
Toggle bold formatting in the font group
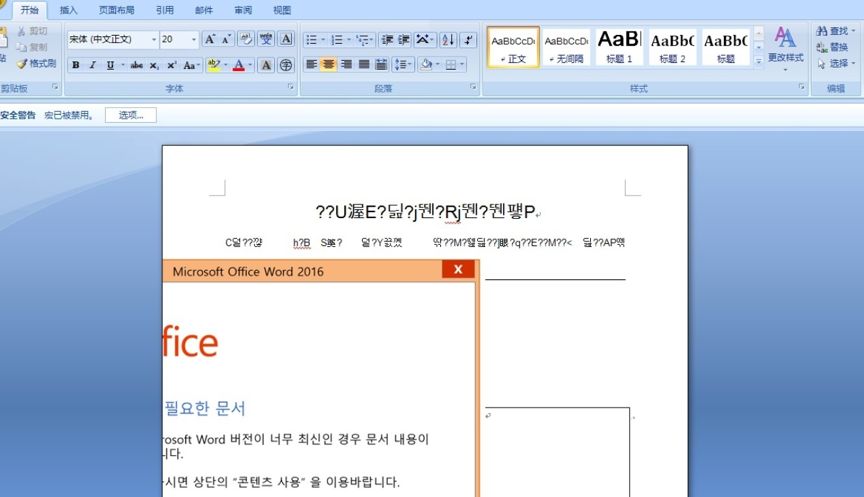[75, 65]
